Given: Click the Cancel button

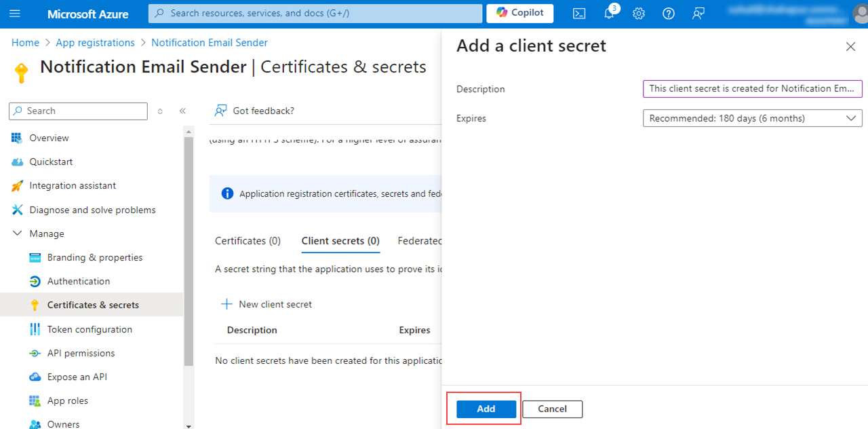Looking at the screenshot, I should 553,409.
